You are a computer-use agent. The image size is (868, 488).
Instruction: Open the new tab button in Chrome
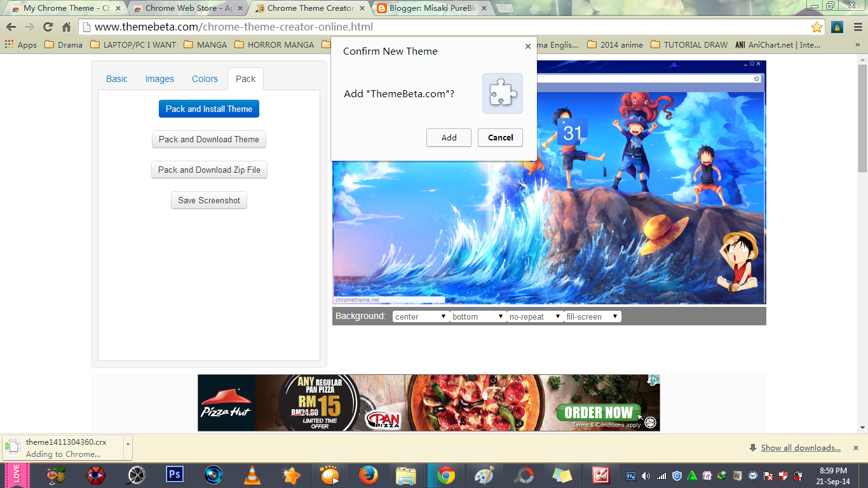505,8
